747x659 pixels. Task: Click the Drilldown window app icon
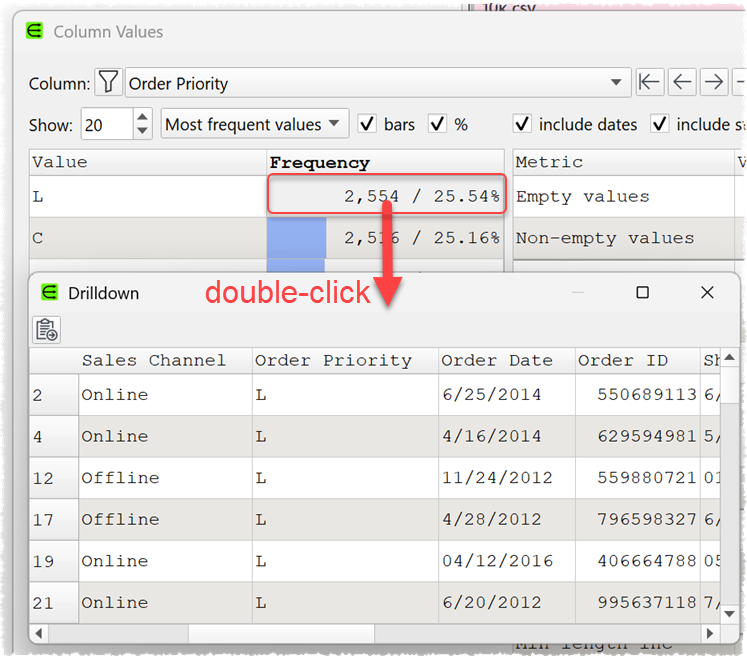pos(50,292)
